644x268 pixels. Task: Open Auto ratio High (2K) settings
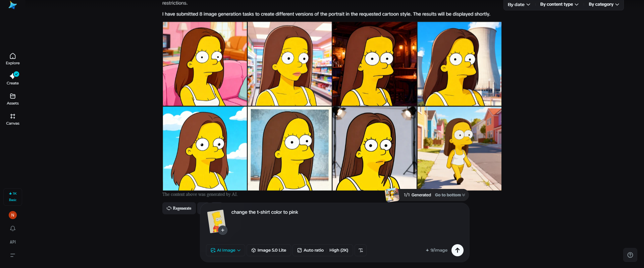pos(323,250)
